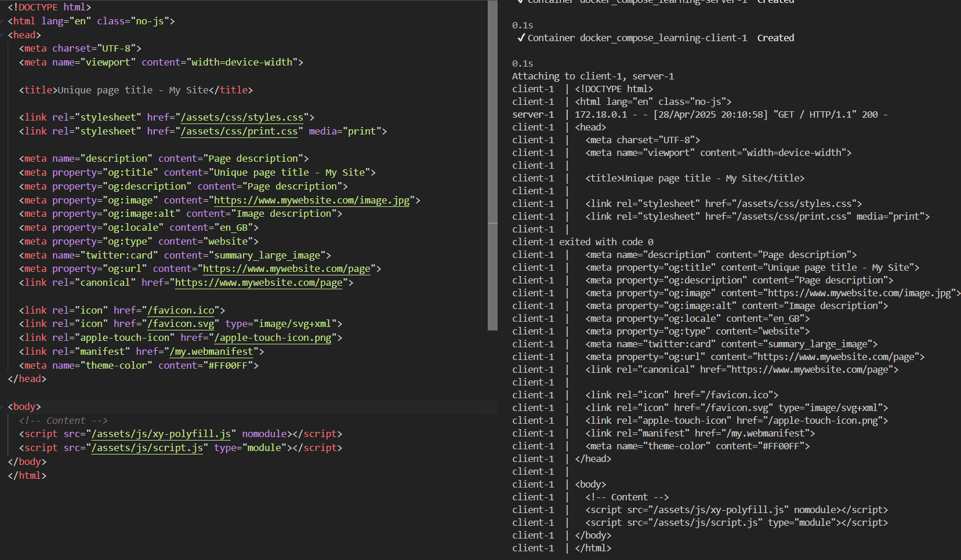Open the /assets/js/script.js link in editor
This screenshot has height=560, width=961.
coord(147,448)
